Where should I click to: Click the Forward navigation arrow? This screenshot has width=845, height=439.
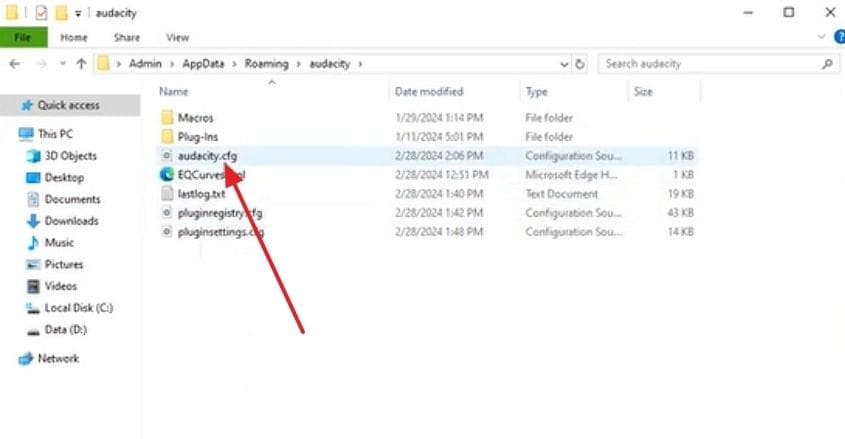click(41, 64)
